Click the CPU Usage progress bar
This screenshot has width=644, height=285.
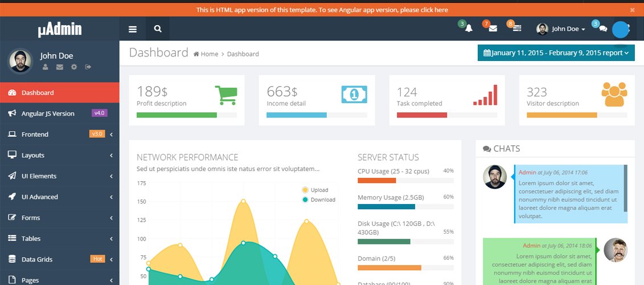405,181
